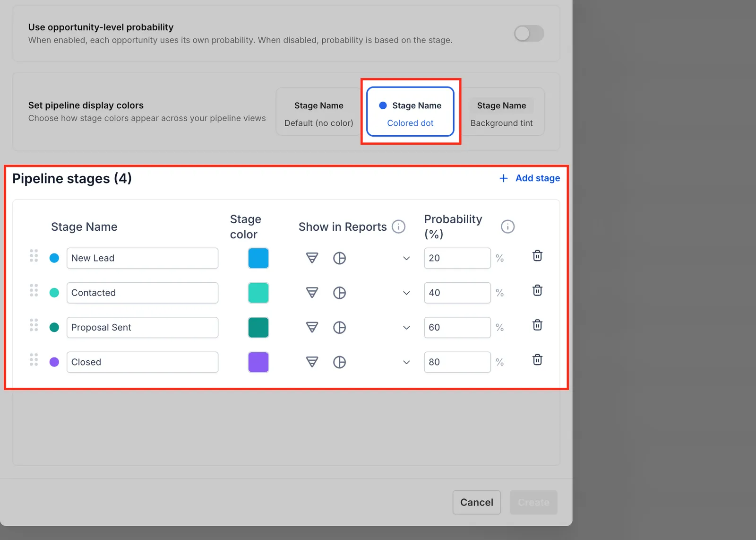Expand the reports dropdown for New Lead
This screenshot has width=756, height=540.
pyautogui.click(x=406, y=258)
